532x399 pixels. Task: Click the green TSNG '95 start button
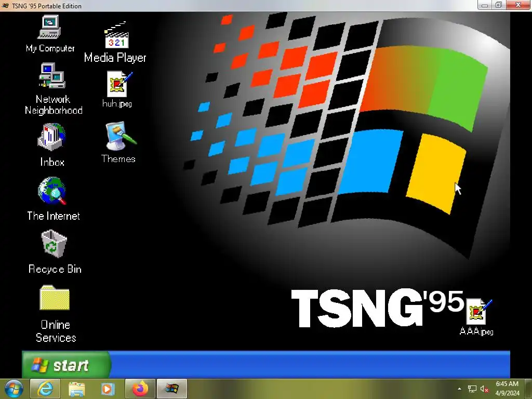tap(66, 365)
